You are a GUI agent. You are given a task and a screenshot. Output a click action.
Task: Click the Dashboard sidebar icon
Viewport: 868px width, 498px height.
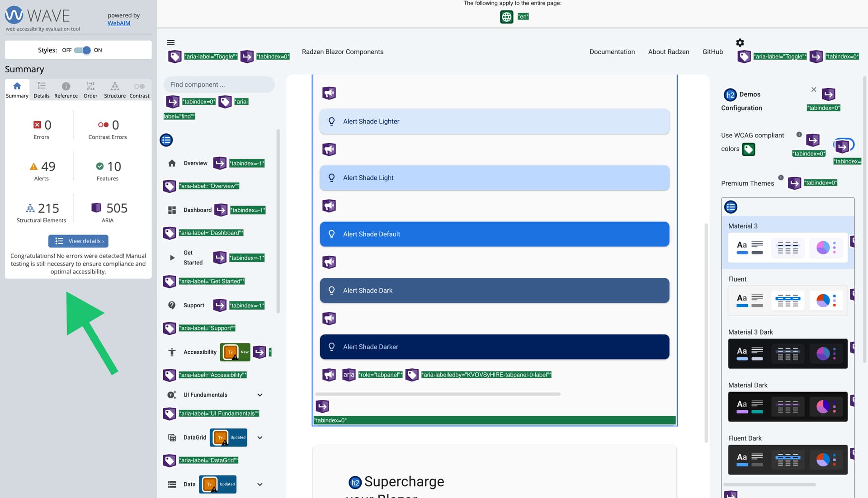tap(172, 210)
